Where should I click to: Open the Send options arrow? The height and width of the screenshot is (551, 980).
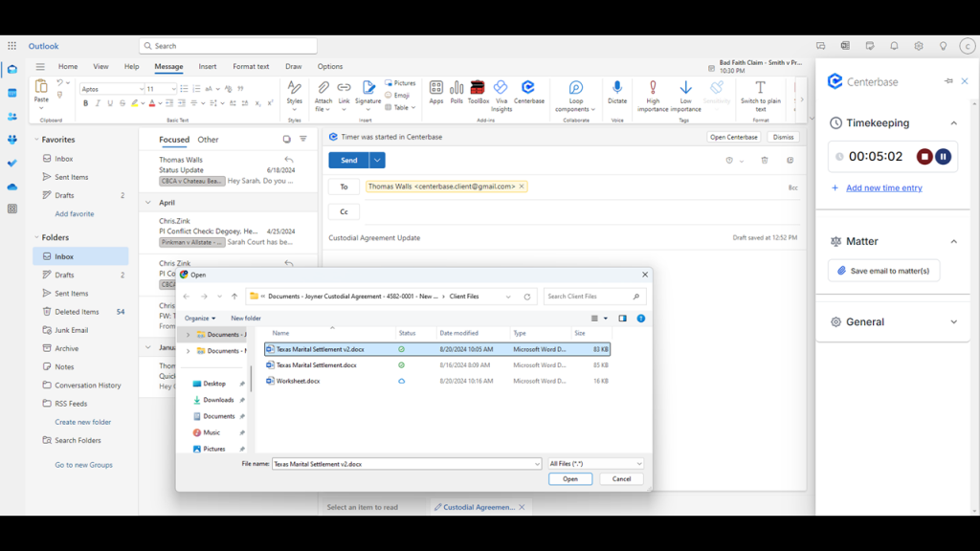click(377, 161)
